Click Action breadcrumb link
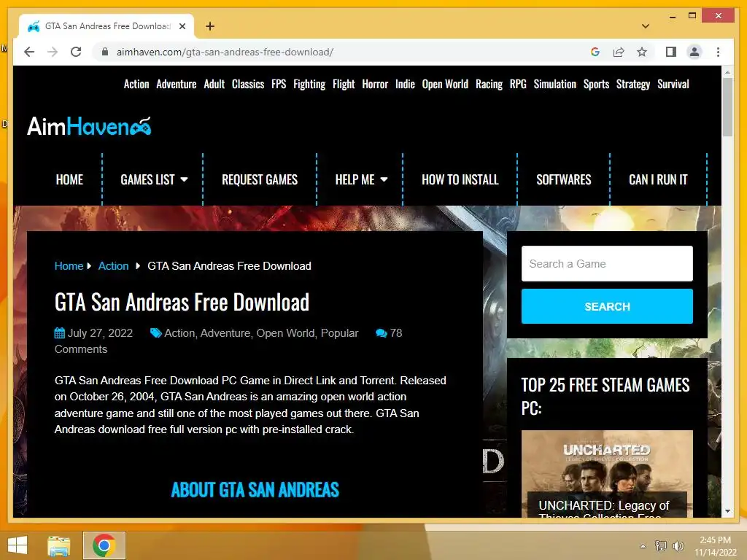The width and height of the screenshot is (747, 560). pyautogui.click(x=113, y=265)
